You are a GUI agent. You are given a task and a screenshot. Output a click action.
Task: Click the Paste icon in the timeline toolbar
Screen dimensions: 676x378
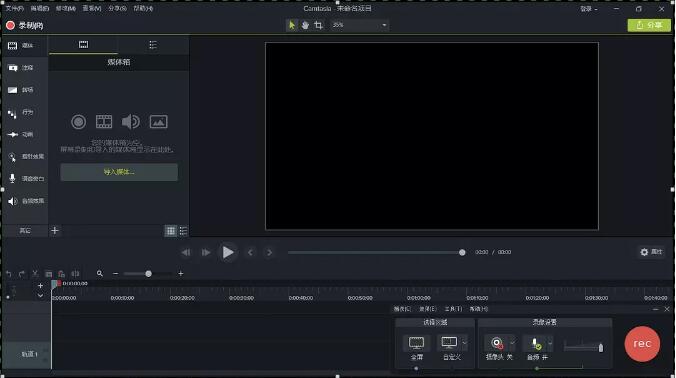point(62,274)
